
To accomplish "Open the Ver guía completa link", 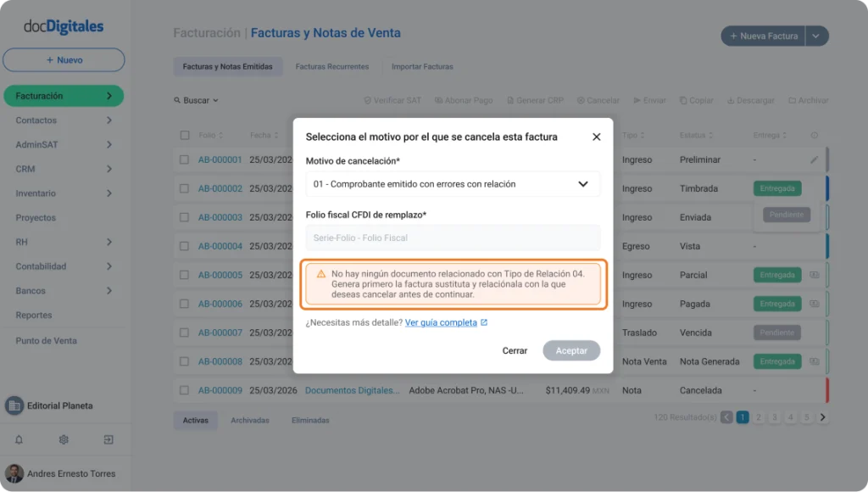I will tap(441, 322).
